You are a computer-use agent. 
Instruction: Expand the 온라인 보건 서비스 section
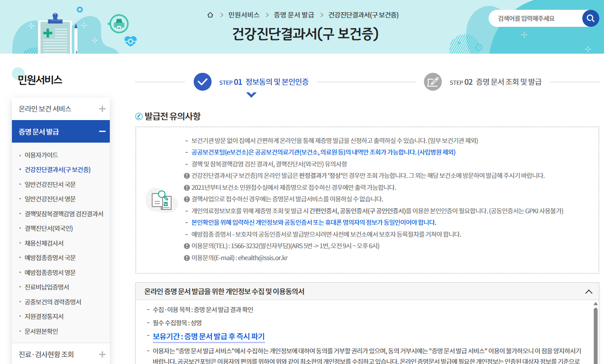point(102,109)
